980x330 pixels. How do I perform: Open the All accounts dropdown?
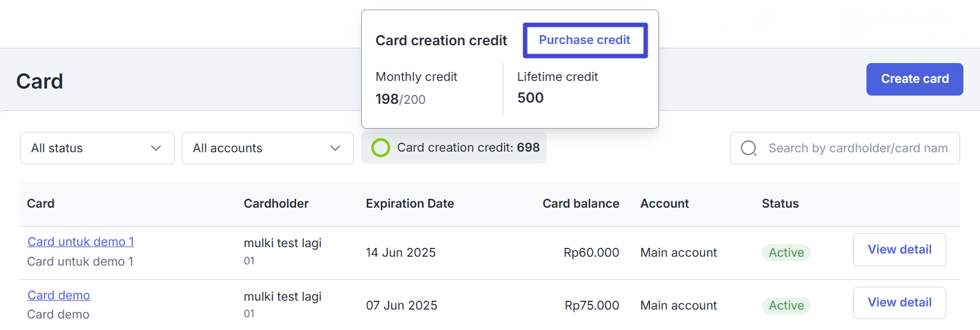point(268,148)
